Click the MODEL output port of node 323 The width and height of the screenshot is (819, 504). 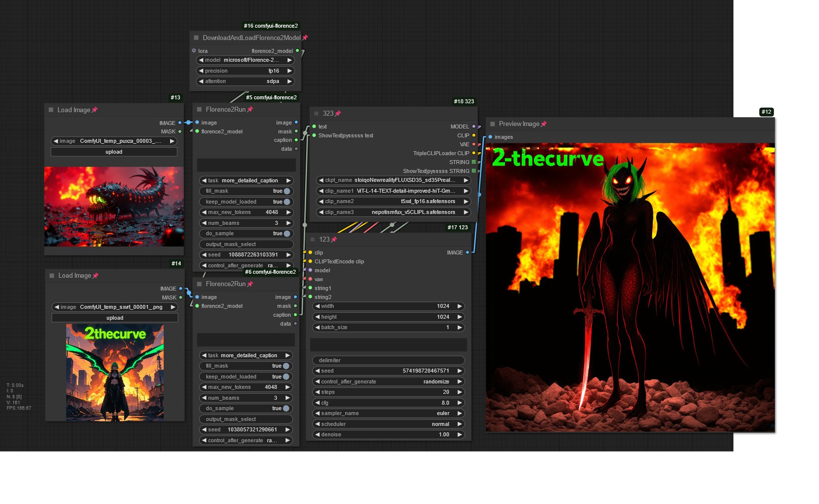pyautogui.click(x=474, y=126)
